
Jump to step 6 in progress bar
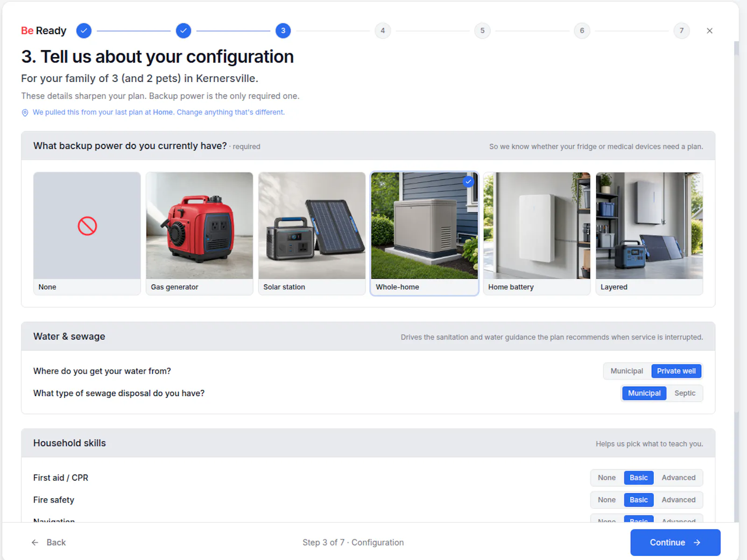[x=582, y=31]
